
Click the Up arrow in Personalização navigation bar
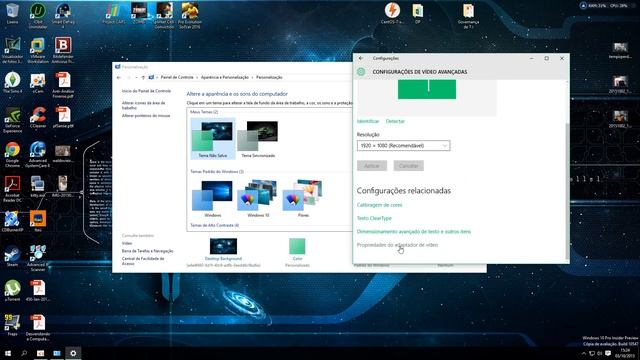coord(143,77)
